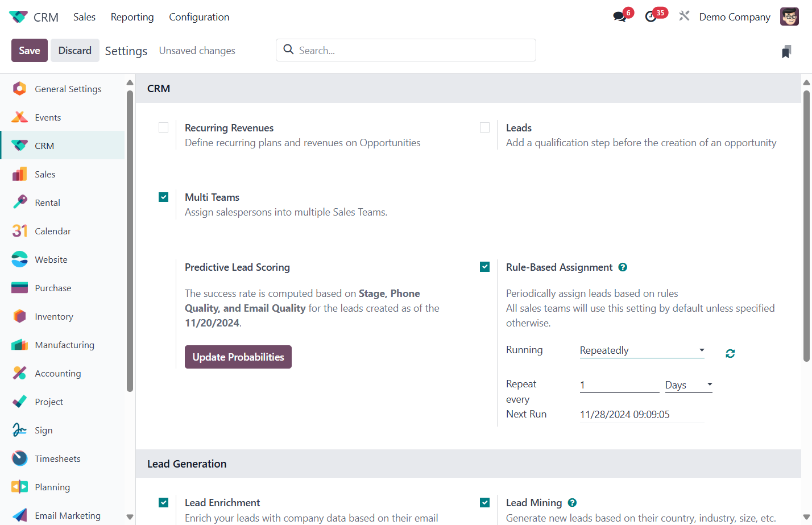Open the Reporting menu

132,17
